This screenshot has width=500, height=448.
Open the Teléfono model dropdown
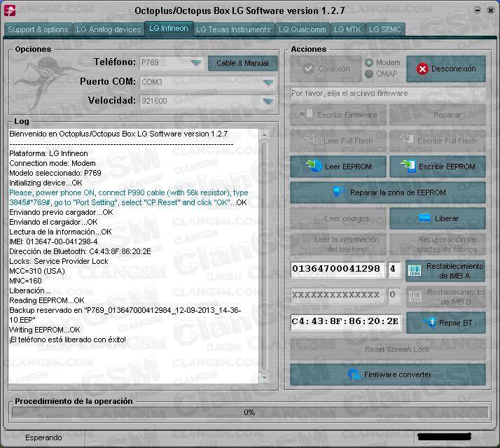click(x=196, y=63)
